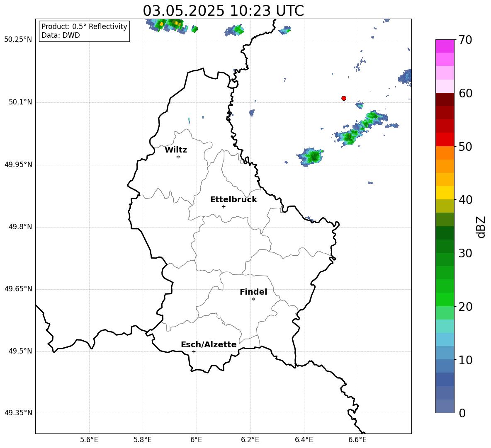The image size is (491, 448).
Task: Click the 50.1°N latitude label
Action: point(20,102)
